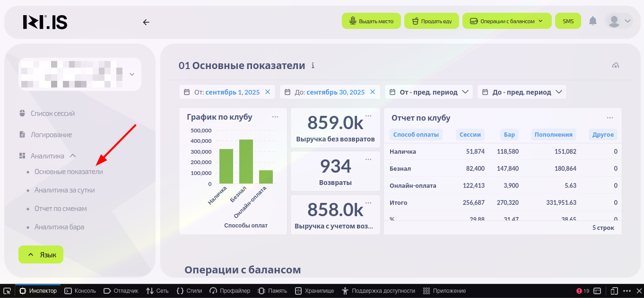Click the 'Продать еду' button
The image size is (644, 298).
click(x=432, y=21)
